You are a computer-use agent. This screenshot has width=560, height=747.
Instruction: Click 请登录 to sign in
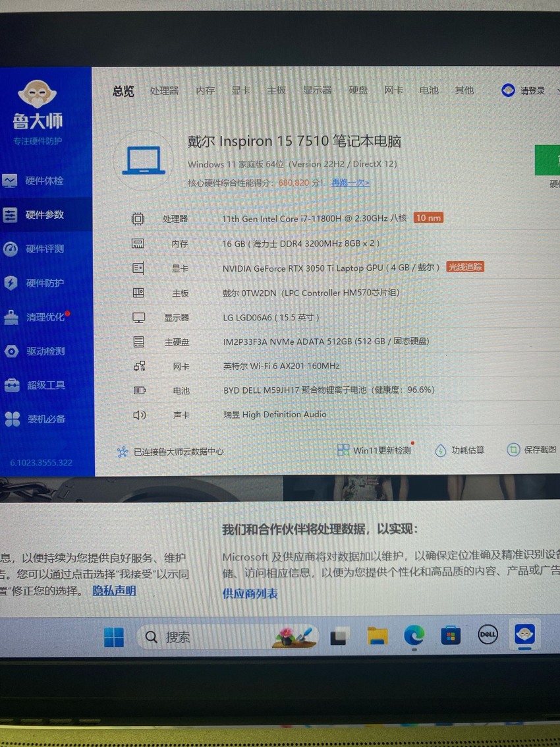click(x=532, y=90)
